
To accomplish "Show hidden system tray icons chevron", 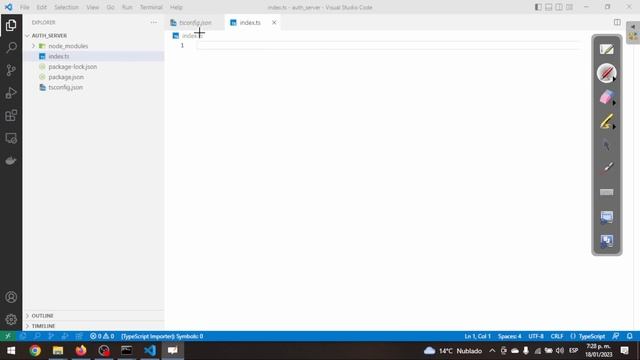I will pyautogui.click(x=492, y=351).
